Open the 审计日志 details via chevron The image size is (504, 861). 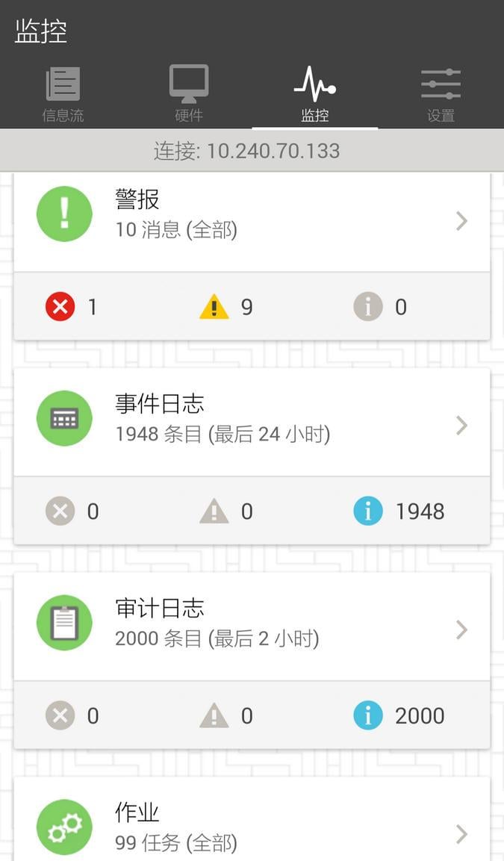tap(461, 630)
